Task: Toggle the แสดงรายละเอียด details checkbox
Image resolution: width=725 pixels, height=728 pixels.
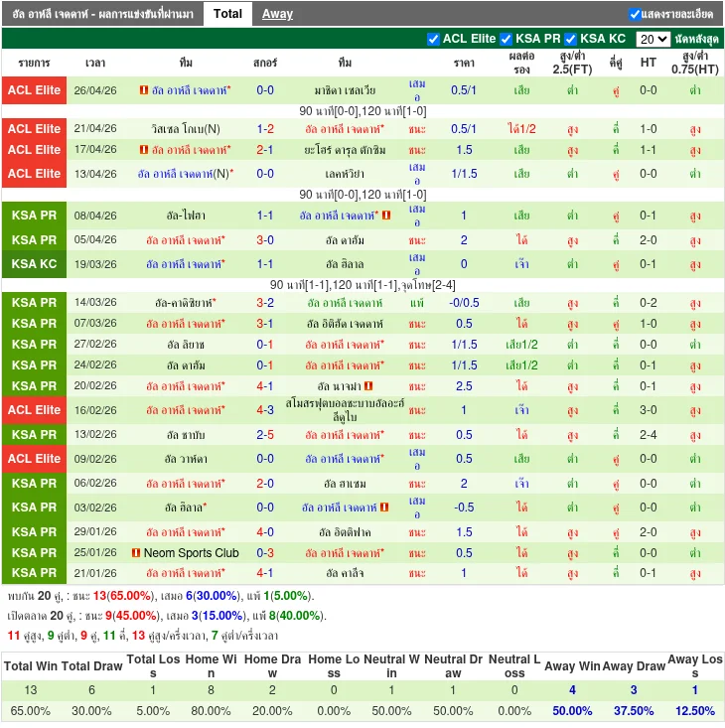Action: point(635,14)
